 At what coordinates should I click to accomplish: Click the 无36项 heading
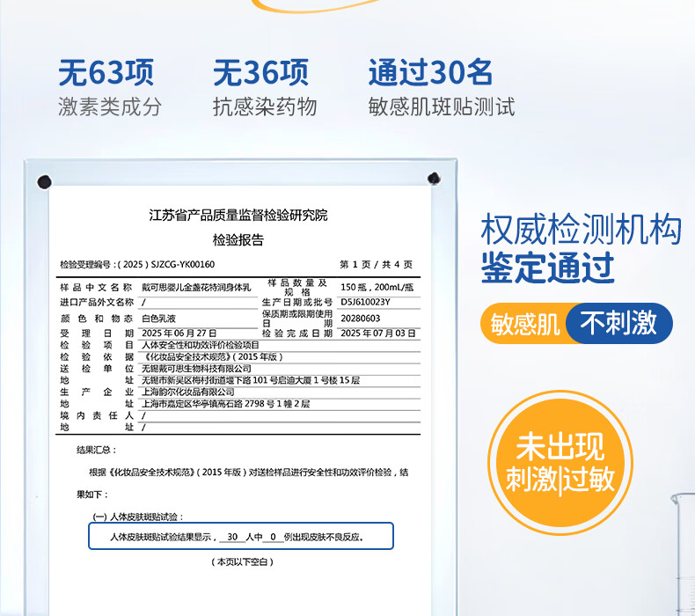(x=260, y=72)
